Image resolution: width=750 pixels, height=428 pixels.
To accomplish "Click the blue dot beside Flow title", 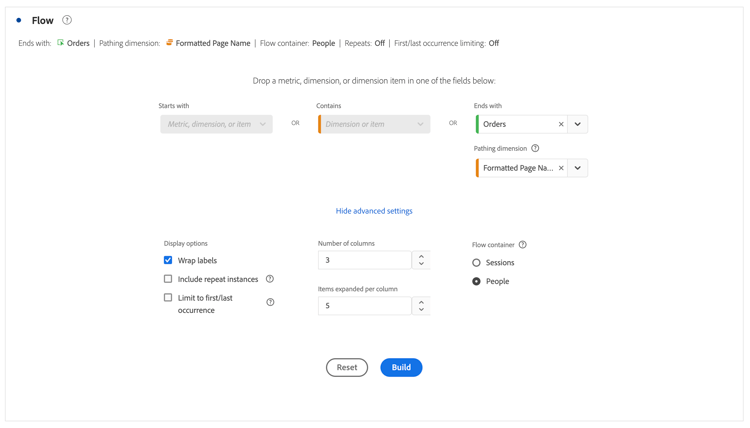I will pos(19,20).
